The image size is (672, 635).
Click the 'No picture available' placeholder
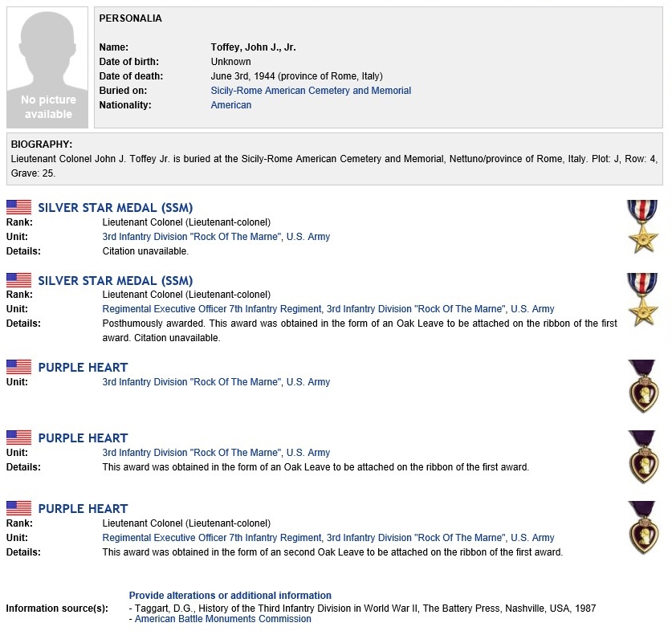(x=47, y=67)
